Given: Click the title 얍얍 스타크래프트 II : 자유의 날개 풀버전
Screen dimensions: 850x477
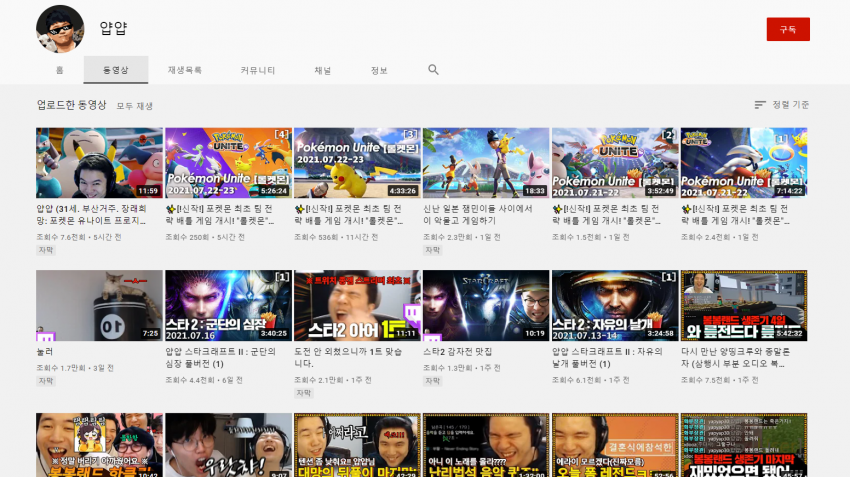Looking at the screenshot, I should coord(607,358).
